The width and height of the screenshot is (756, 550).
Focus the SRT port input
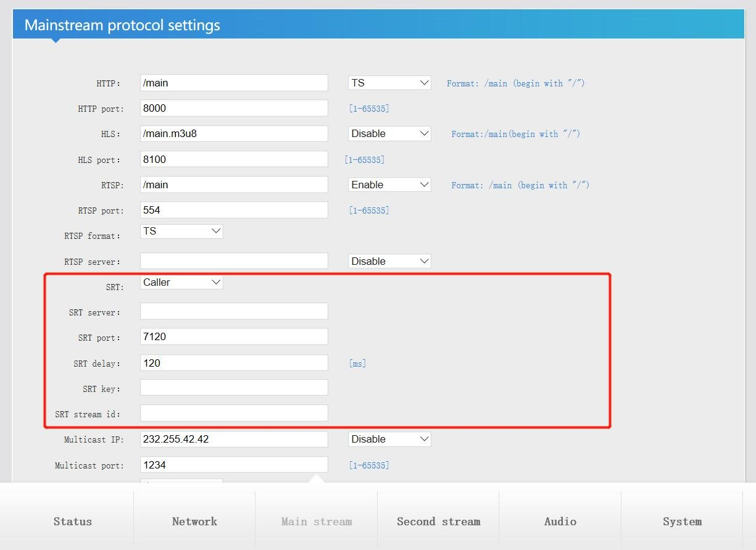[x=234, y=336]
